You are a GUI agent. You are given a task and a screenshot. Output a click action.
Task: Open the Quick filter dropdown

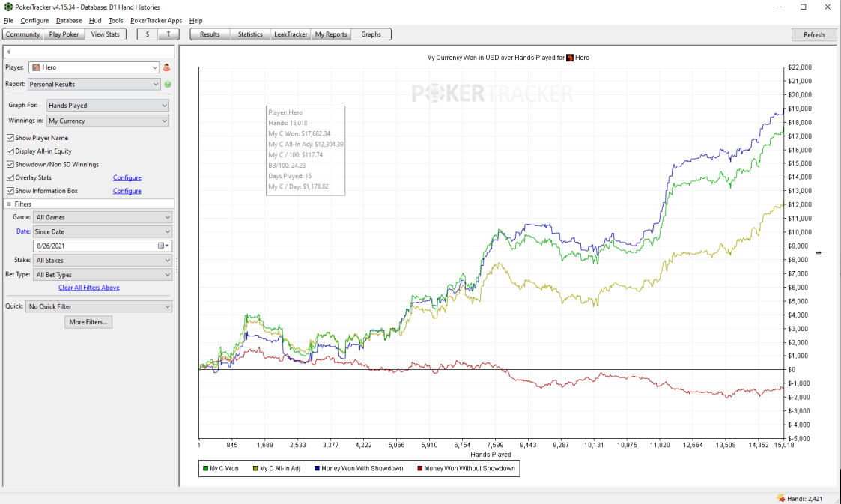pyautogui.click(x=99, y=307)
